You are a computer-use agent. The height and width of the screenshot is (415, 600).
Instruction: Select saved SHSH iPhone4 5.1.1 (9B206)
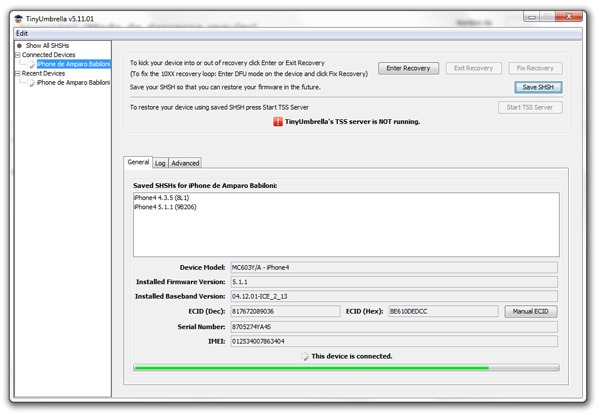click(165, 207)
